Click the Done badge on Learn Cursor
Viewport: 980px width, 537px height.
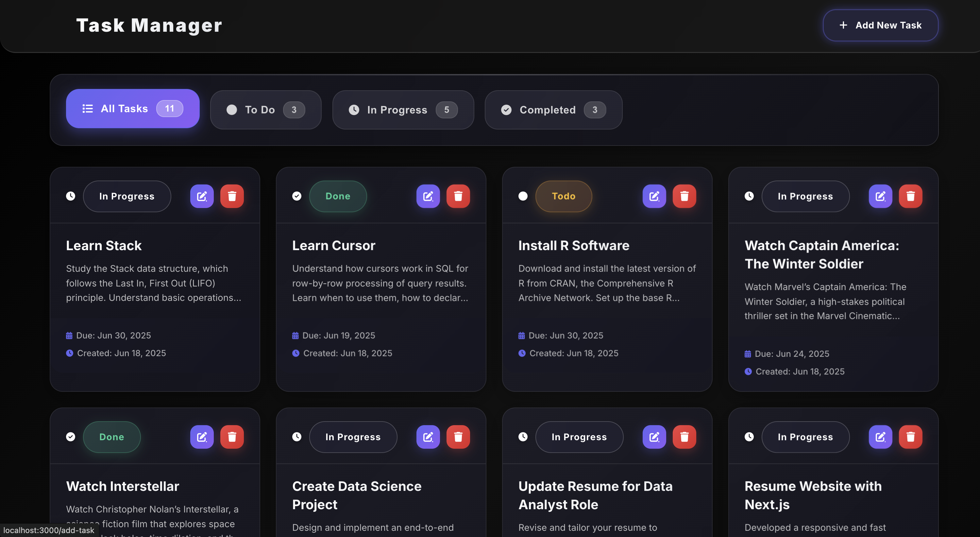[338, 196]
